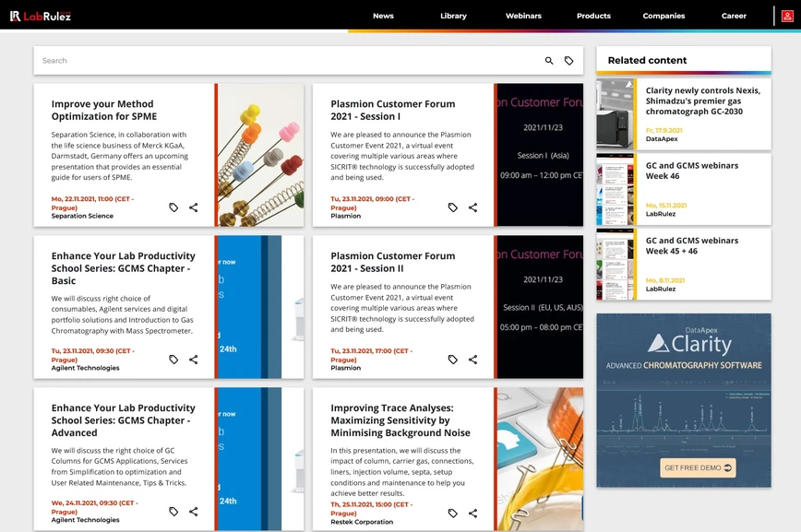
Task: Click the Clarity Nexis article thumbnail
Action: click(x=616, y=114)
